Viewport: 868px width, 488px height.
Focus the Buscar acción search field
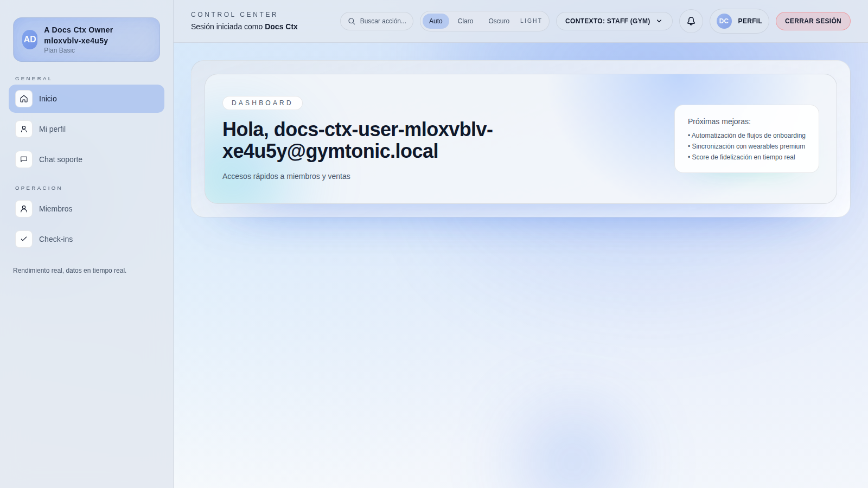point(383,21)
